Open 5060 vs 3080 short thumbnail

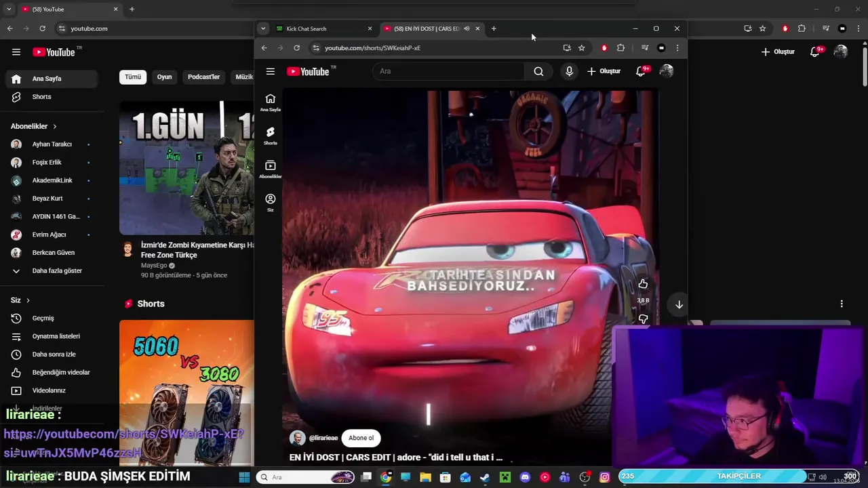186,393
